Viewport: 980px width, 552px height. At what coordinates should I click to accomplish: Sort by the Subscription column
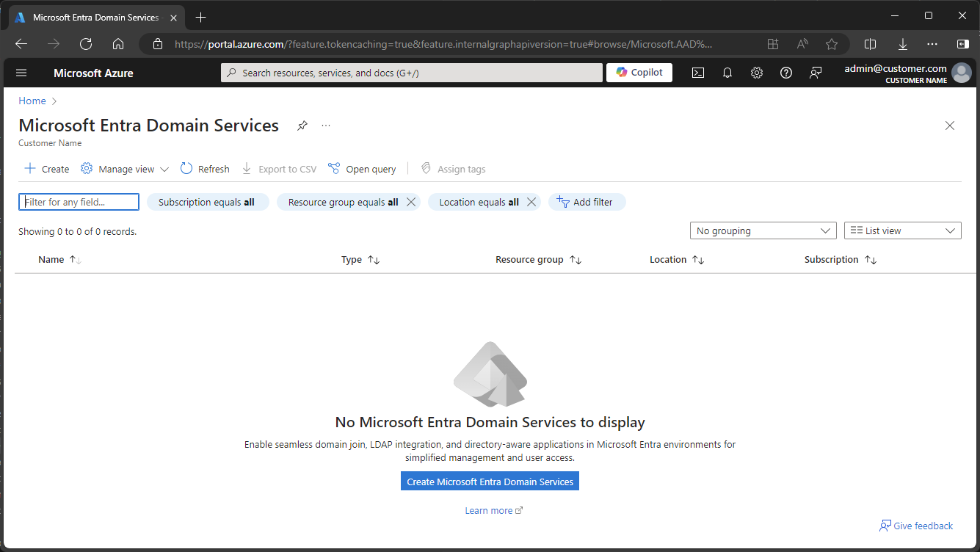(841, 260)
